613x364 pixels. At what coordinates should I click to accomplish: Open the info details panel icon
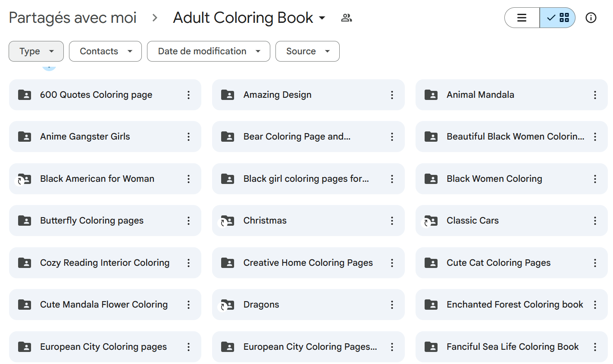click(x=591, y=18)
